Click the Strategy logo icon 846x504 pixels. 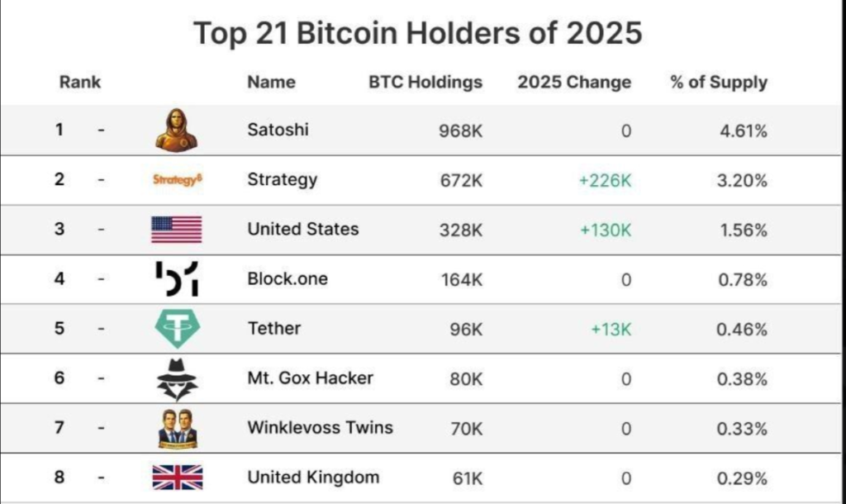pyautogui.click(x=177, y=179)
